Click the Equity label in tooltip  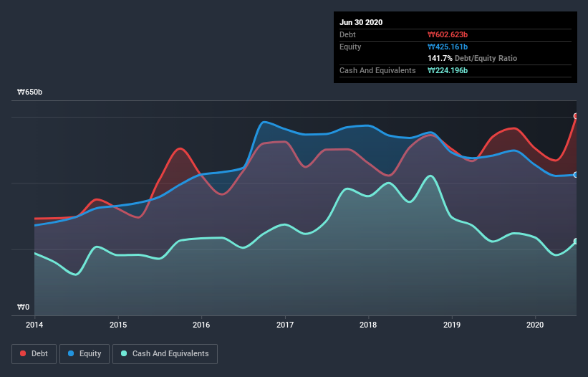[x=350, y=47]
